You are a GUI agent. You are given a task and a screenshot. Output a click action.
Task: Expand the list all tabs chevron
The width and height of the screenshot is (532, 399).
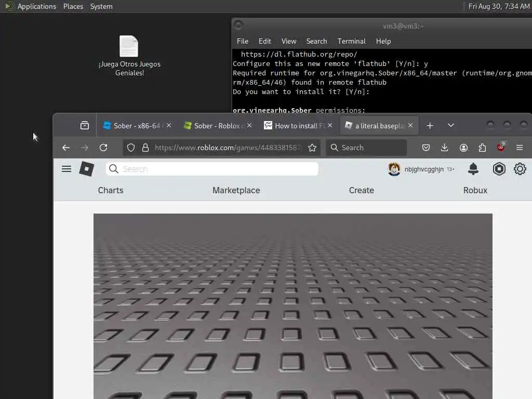tap(451, 126)
